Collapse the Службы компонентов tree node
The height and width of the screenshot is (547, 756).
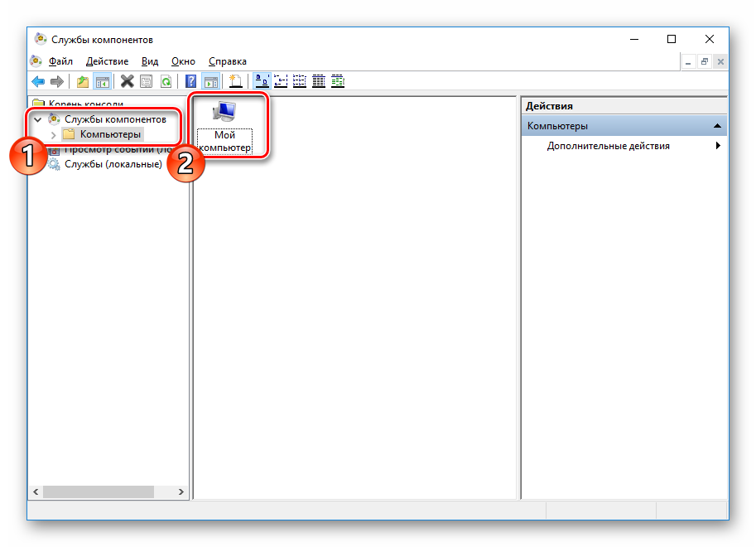(37, 119)
